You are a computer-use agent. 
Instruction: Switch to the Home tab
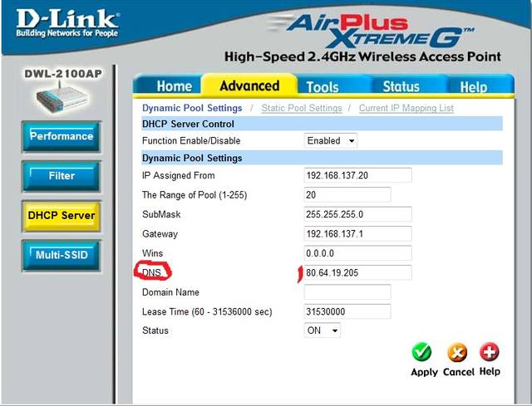[174, 86]
